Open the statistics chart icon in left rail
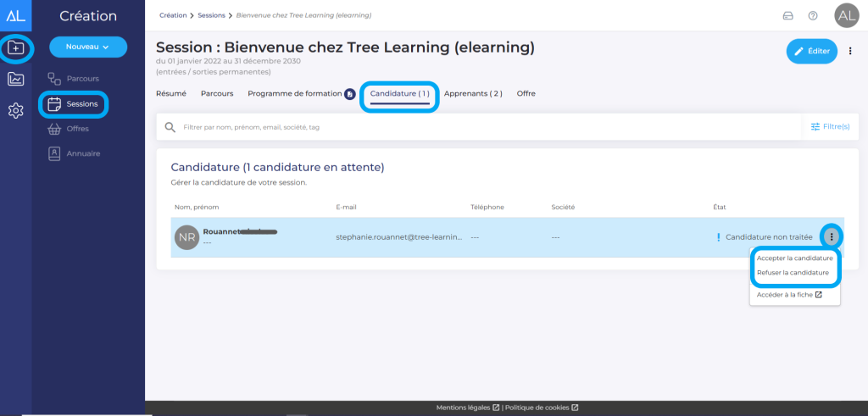The height and width of the screenshot is (416, 868). point(16,80)
